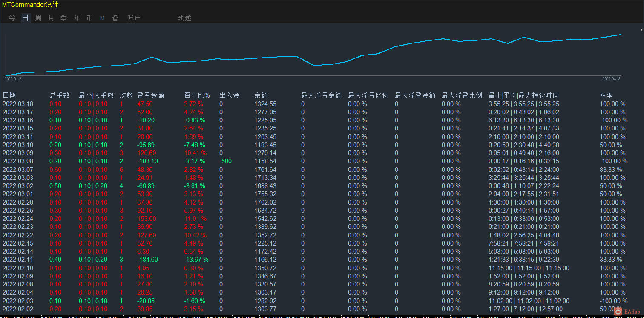644x318 pixels.
Task: Open the 月 monthly statistics tab
Action: coord(51,18)
